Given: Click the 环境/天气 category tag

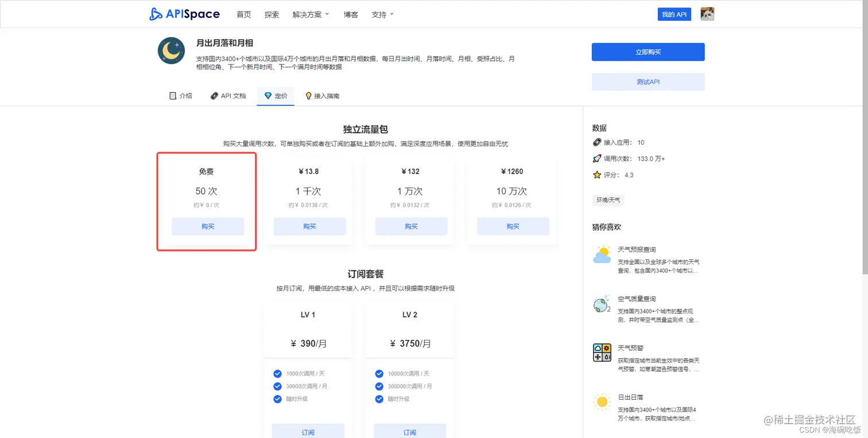Looking at the screenshot, I should [607, 200].
